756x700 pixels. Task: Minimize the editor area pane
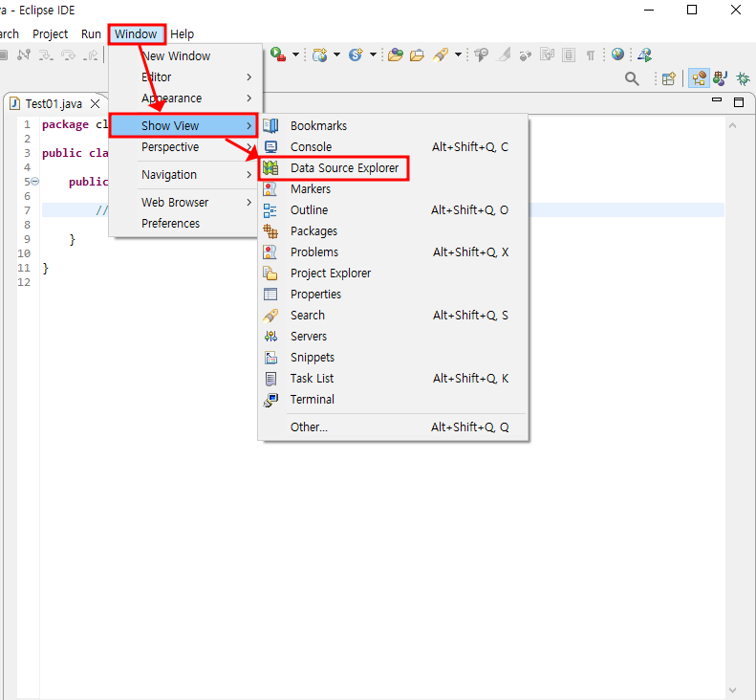[x=717, y=100]
